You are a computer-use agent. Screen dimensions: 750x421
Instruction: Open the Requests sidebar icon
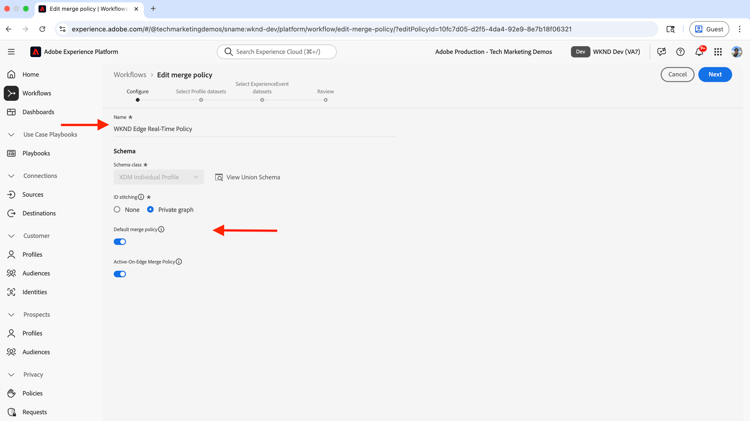coord(11,412)
